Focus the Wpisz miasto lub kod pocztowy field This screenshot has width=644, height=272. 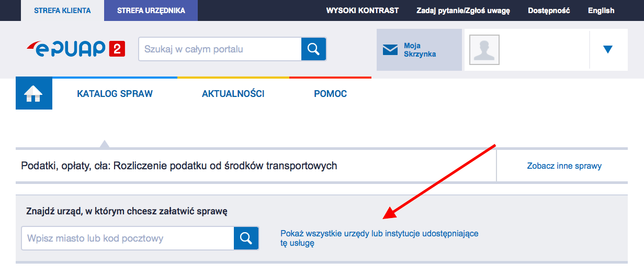128,238
